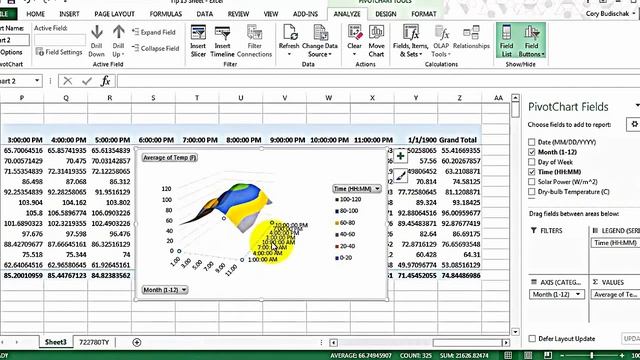
Task: Click the 100-120 legend swatch
Action: pyautogui.click(x=337, y=200)
